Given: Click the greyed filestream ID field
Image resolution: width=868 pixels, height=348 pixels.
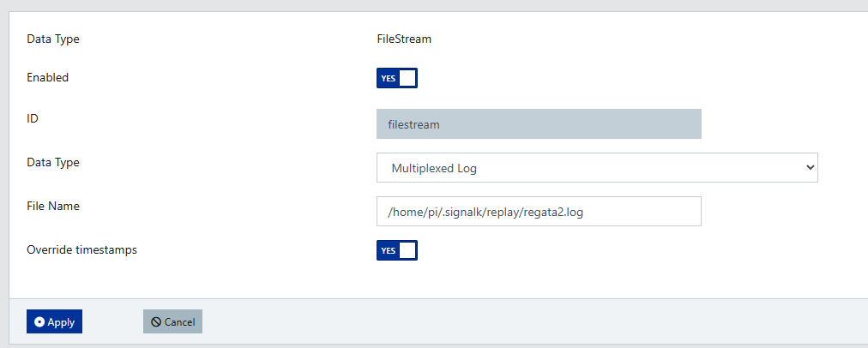Looking at the screenshot, I should click(x=539, y=124).
